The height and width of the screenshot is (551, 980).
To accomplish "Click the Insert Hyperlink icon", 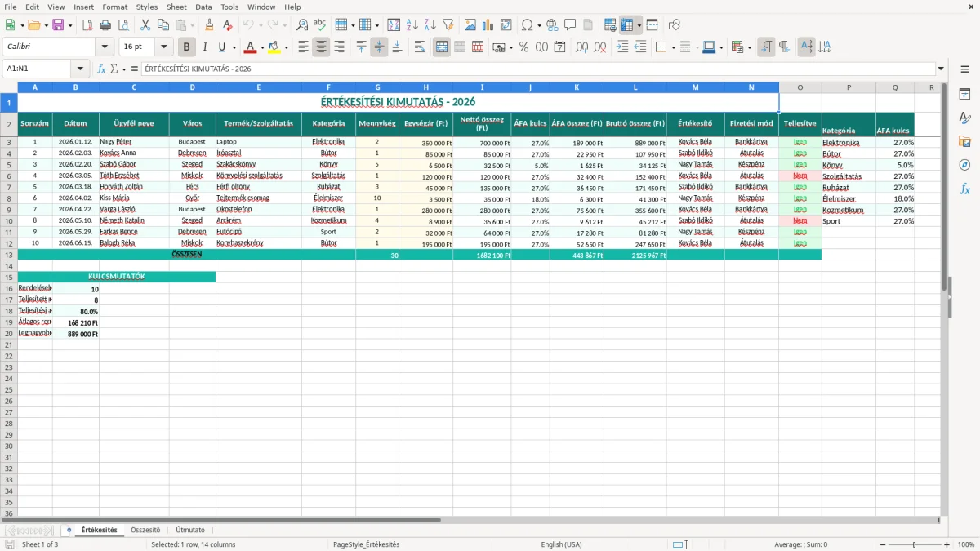I will click(x=552, y=25).
